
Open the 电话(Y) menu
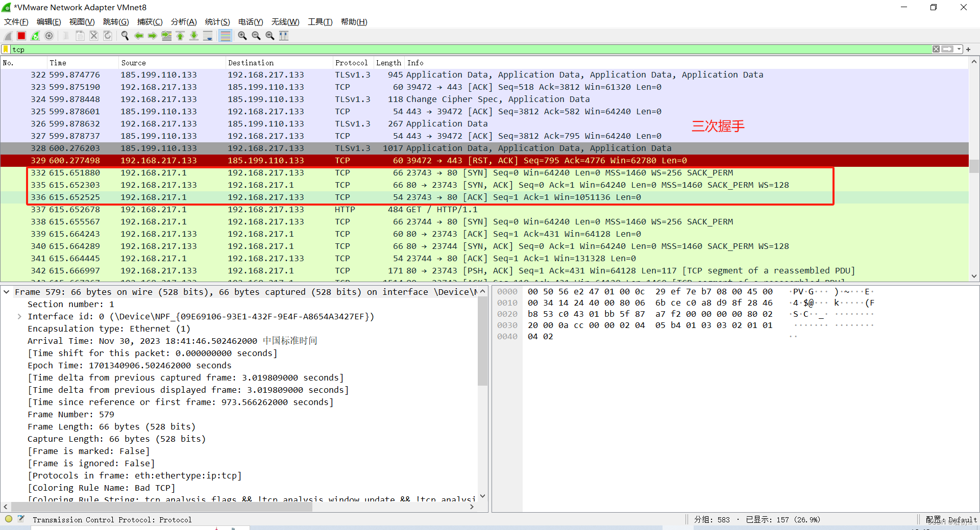point(251,22)
